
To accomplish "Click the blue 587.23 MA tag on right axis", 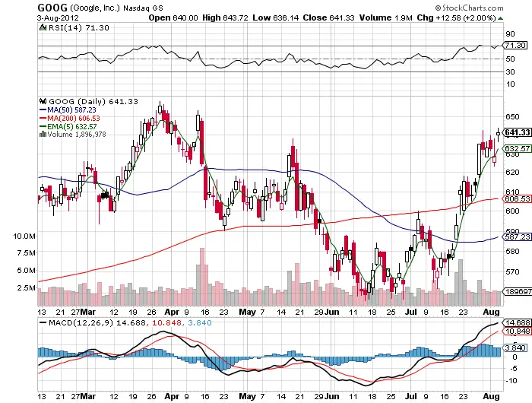I will pyautogui.click(x=517, y=236).
